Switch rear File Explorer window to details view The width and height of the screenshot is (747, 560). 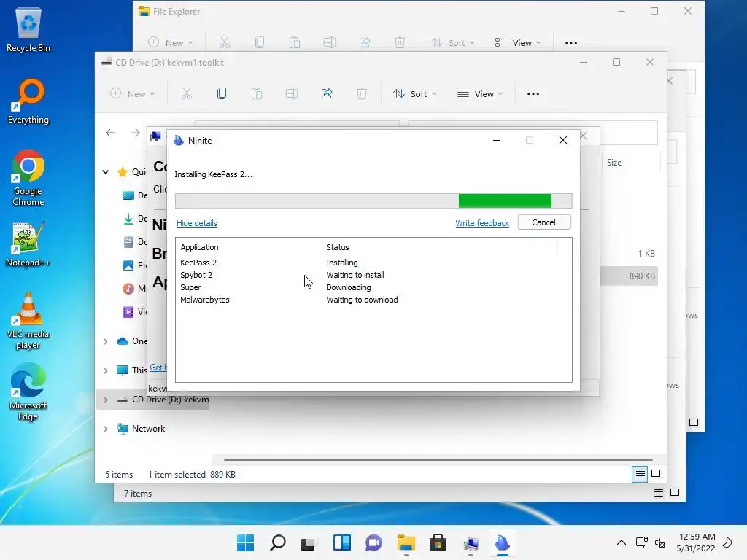click(659, 493)
